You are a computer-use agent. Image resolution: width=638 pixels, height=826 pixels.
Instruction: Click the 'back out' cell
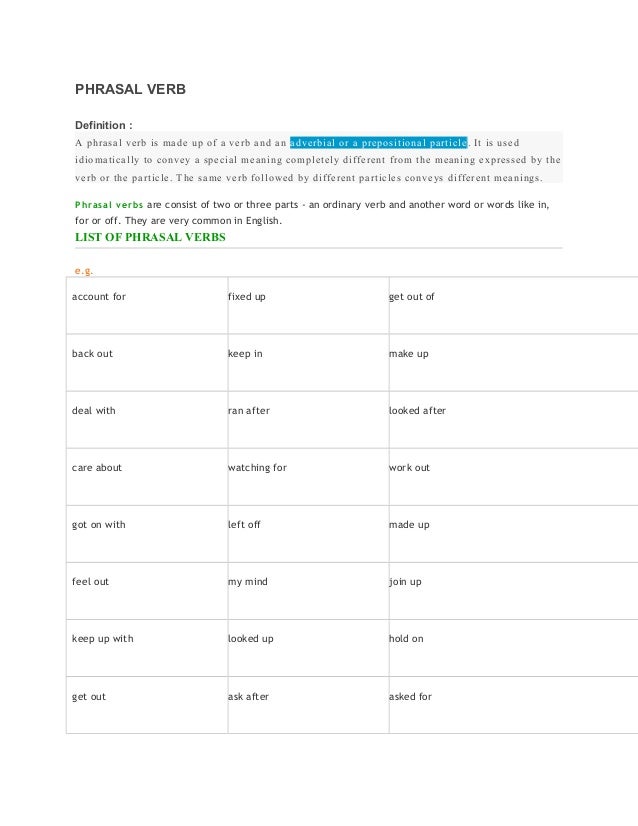147,362
